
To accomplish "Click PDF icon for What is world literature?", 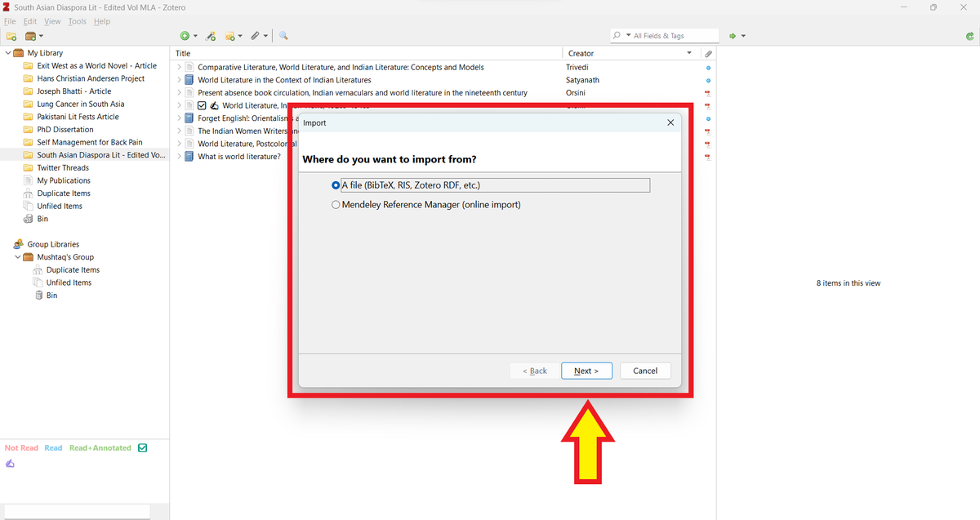I will [x=708, y=156].
